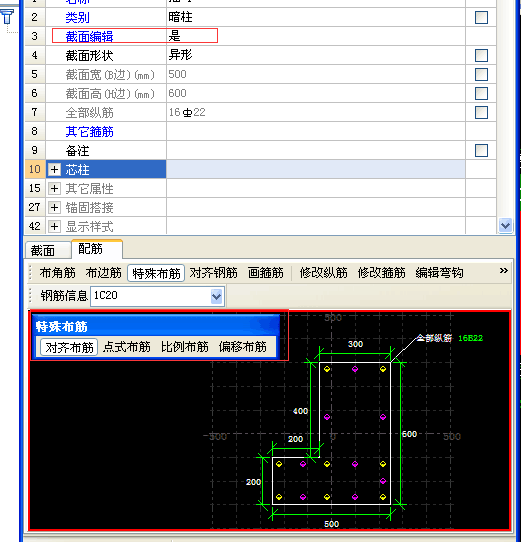521x542 pixels.
Task: Click the 400 dimension label
Action: [300, 411]
